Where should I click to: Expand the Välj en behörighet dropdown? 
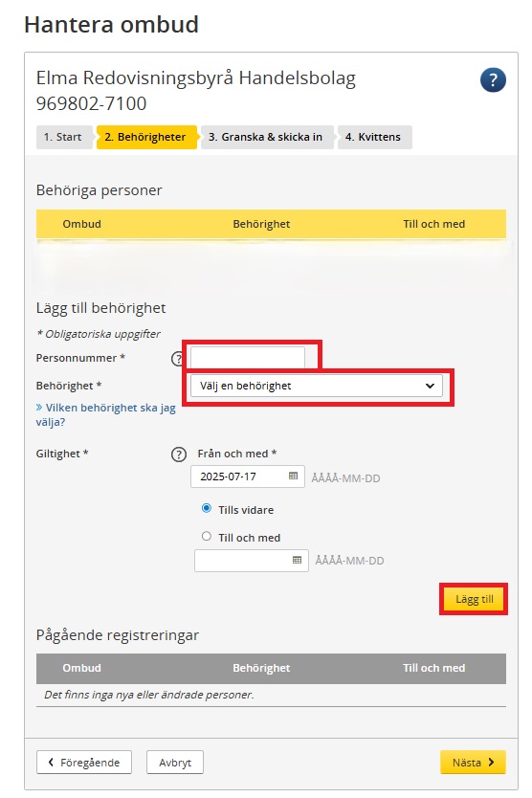(x=317, y=386)
